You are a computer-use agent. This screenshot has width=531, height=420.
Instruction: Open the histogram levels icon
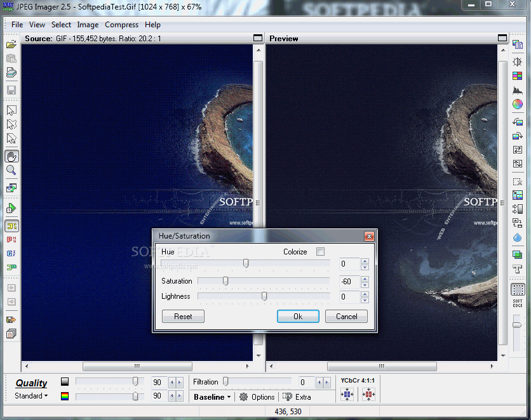pyautogui.click(x=517, y=90)
